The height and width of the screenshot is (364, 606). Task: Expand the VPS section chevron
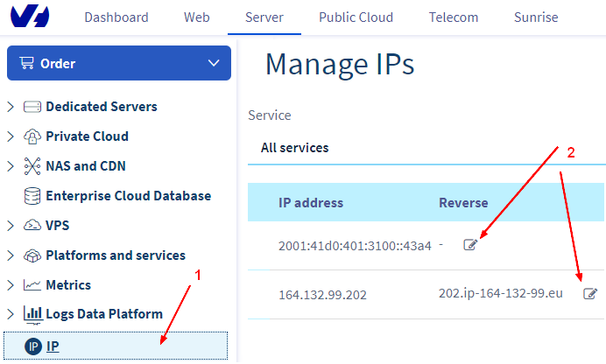(11, 226)
